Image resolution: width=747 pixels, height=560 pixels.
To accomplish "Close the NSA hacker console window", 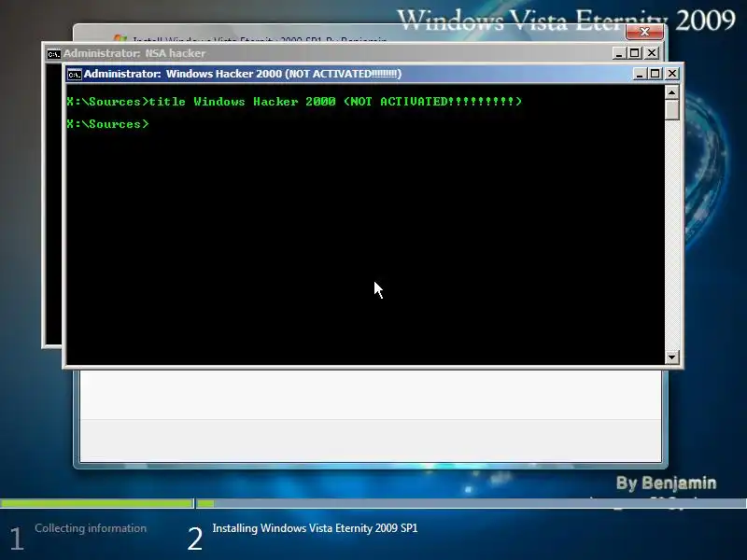I will click(x=652, y=53).
